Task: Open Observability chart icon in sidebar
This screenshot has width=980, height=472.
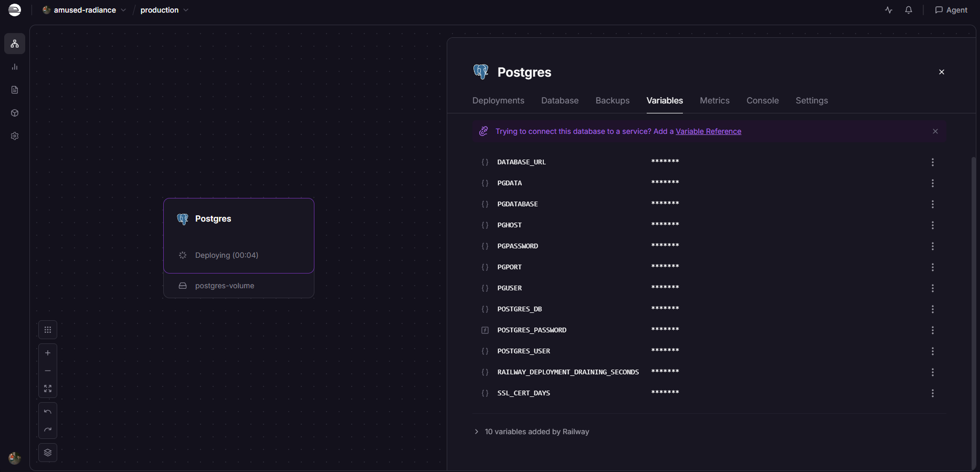Action: [x=15, y=67]
